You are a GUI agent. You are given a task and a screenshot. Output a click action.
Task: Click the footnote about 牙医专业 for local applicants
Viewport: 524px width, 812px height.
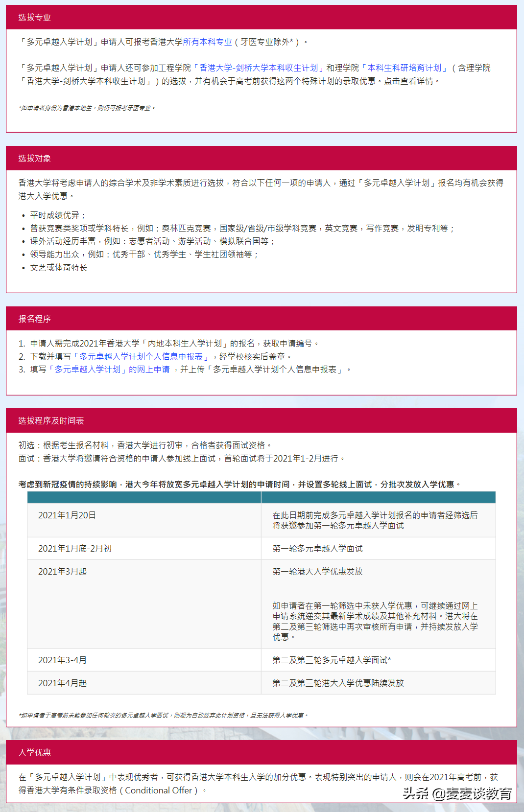[87, 108]
